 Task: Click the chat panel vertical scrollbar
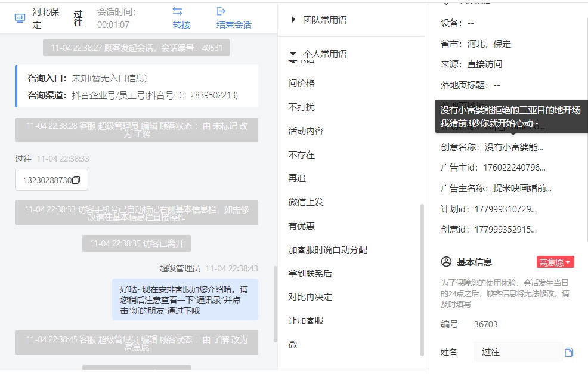click(x=276, y=304)
